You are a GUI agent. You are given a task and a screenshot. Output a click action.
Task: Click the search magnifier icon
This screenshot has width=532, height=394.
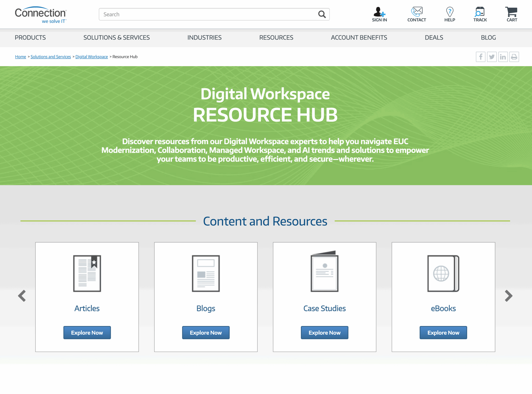coord(322,14)
